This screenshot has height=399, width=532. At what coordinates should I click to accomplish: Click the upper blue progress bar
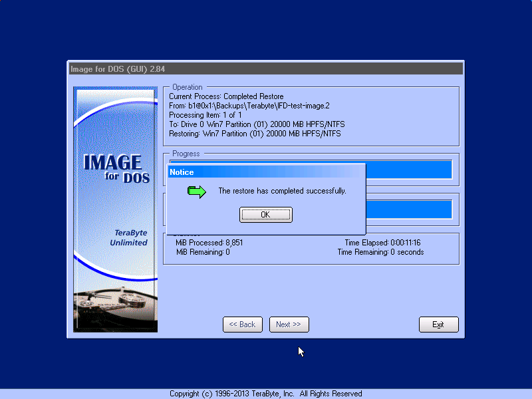tap(408, 169)
